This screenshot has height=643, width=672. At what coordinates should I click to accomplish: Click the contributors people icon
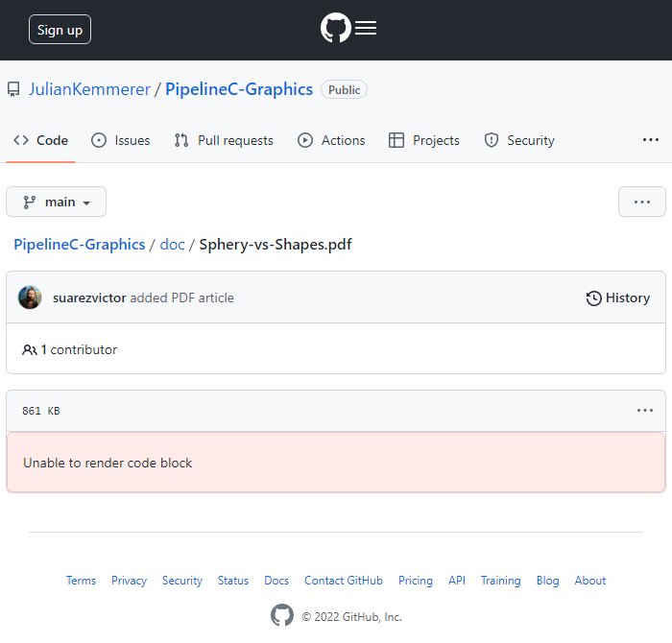(x=29, y=350)
